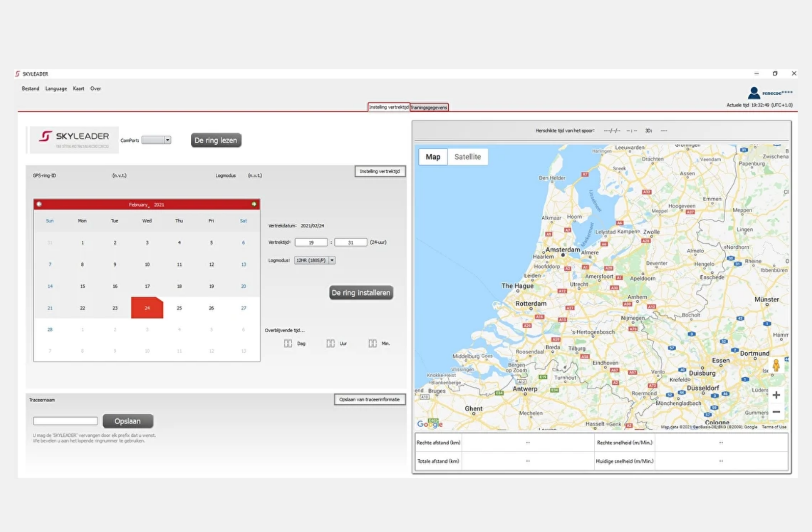
Task: Go to previous month in calendar
Action: 39,204
